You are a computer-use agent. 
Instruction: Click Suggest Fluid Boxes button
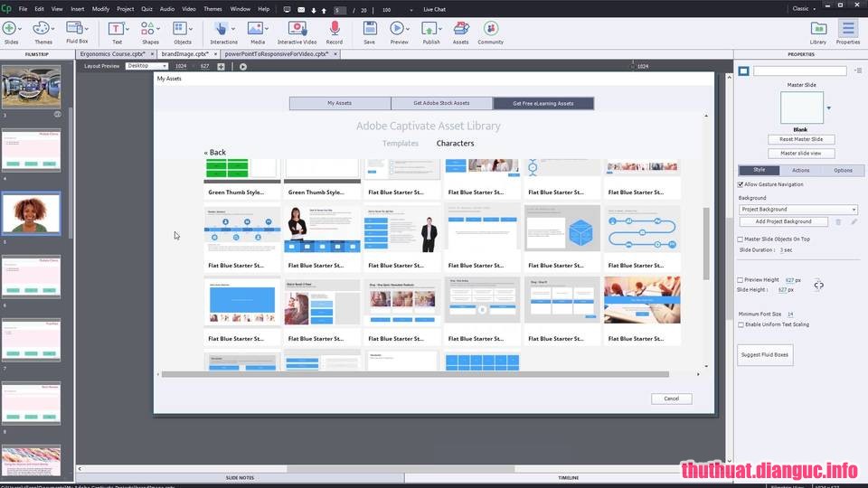pyautogui.click(x=765, y=355)
